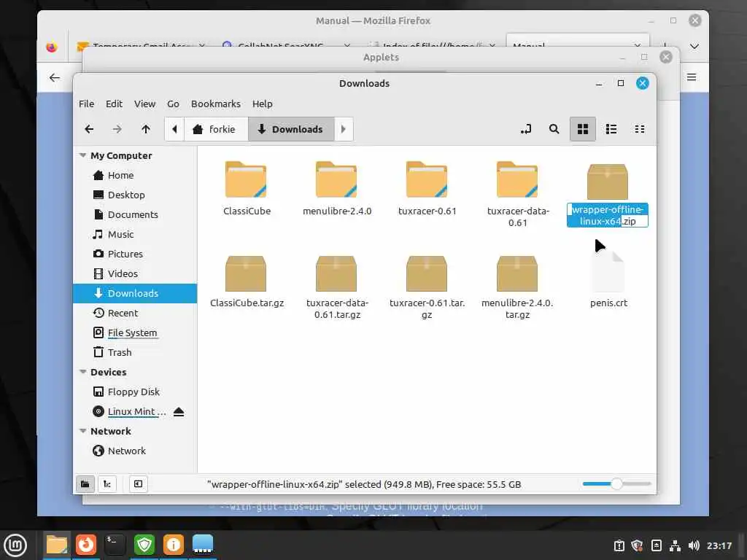Select menulibre-2.4.0.tar.gz archive icon
Image resolution: width=747 pixels, height=560 pixels.
(517, 273)
